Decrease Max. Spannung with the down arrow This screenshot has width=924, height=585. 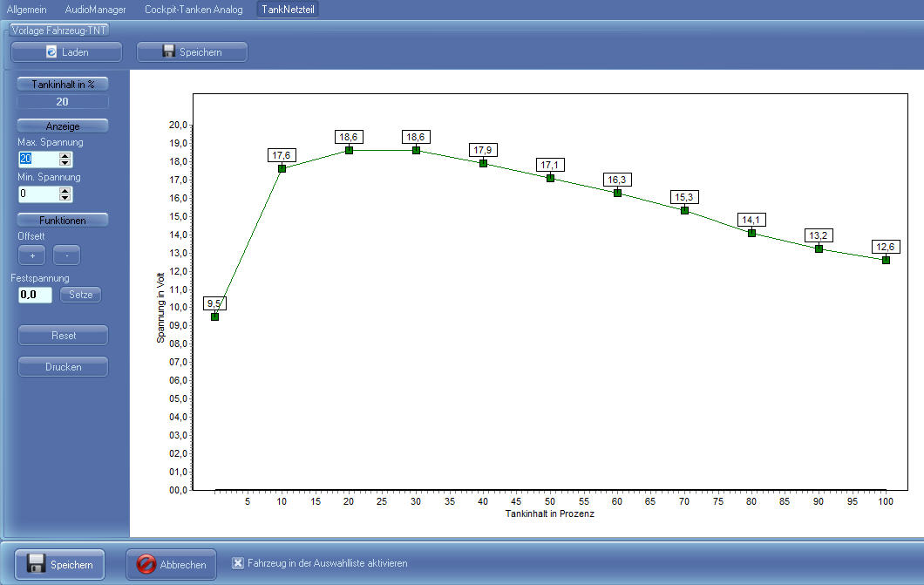click(65, 163)
